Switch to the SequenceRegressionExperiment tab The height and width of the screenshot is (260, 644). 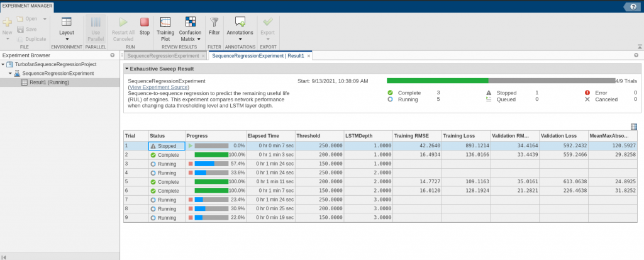[162, 56]
